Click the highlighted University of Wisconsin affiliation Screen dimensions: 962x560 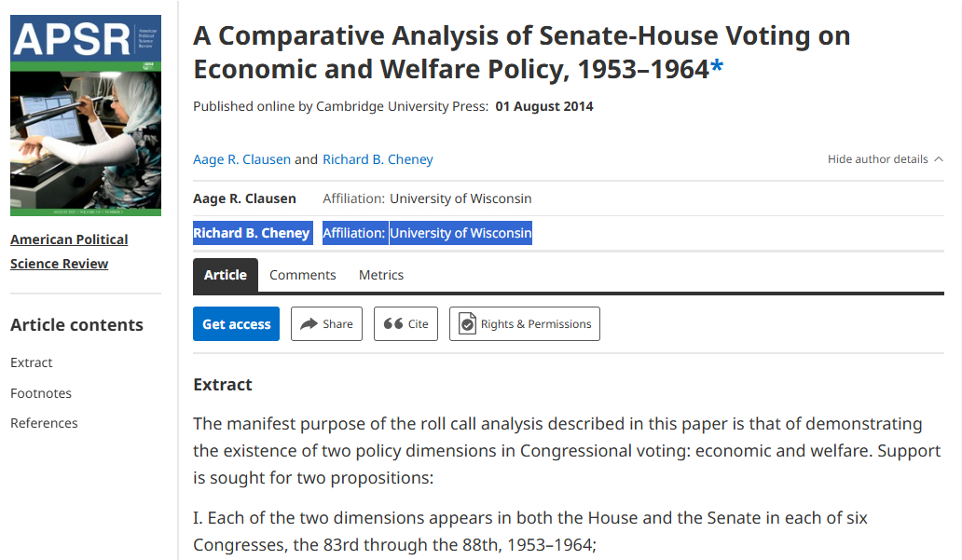460,233
